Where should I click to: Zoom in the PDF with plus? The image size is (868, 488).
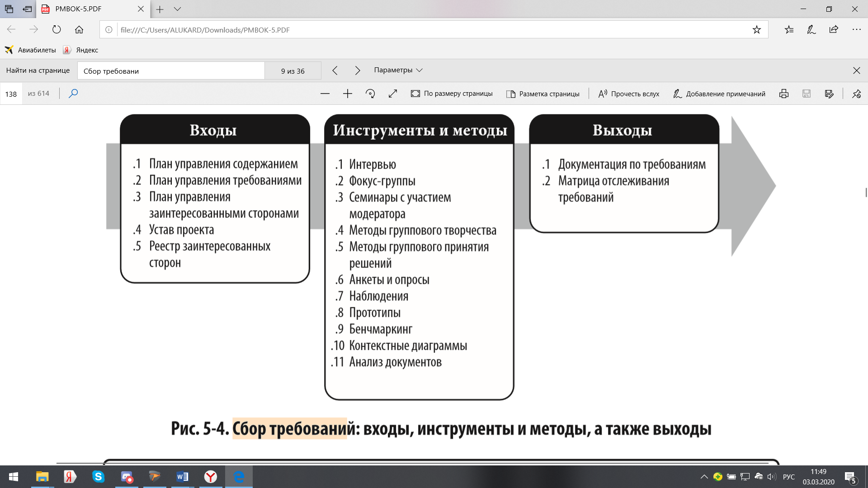click(x=348, y=94)
